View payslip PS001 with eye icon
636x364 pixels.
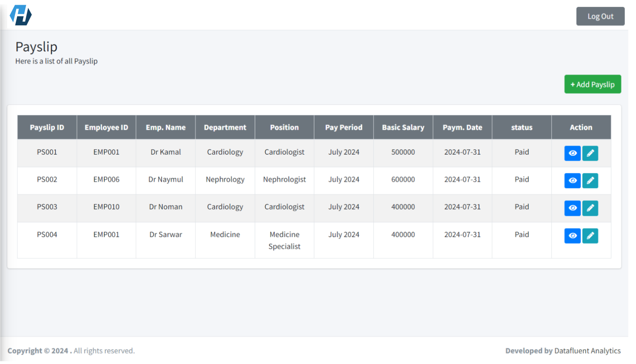coord(572,153)
